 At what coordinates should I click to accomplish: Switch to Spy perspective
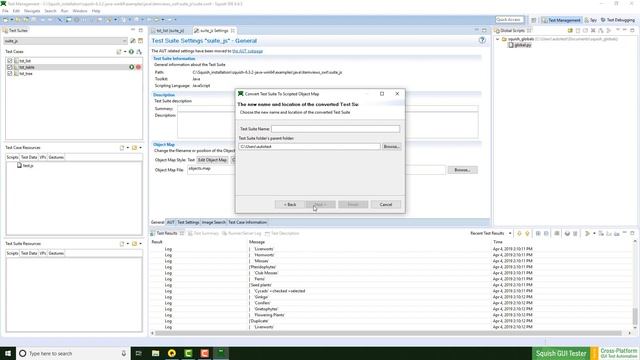[x=591, y=20]
